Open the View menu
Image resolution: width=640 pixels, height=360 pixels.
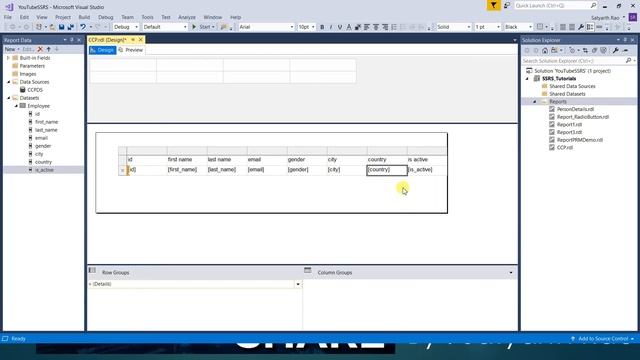pyautogui.click(x=42, y=17)
